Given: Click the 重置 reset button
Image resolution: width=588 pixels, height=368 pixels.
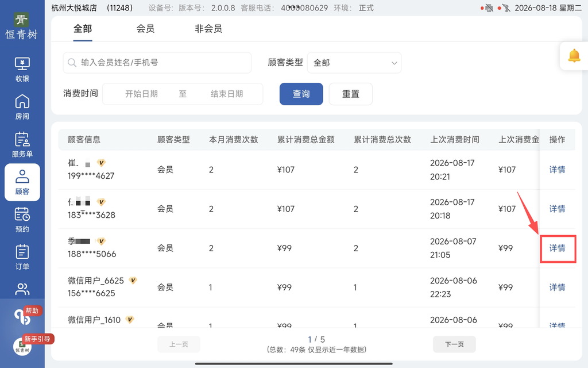Looking at the screenshot, I should (351, 94).
